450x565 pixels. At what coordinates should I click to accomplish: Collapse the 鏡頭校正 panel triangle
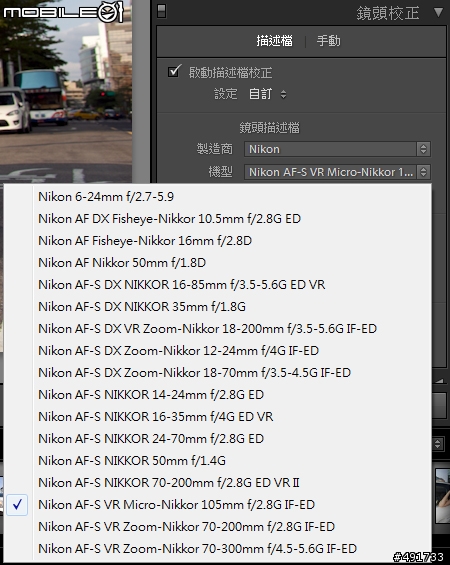coord(438,13)
